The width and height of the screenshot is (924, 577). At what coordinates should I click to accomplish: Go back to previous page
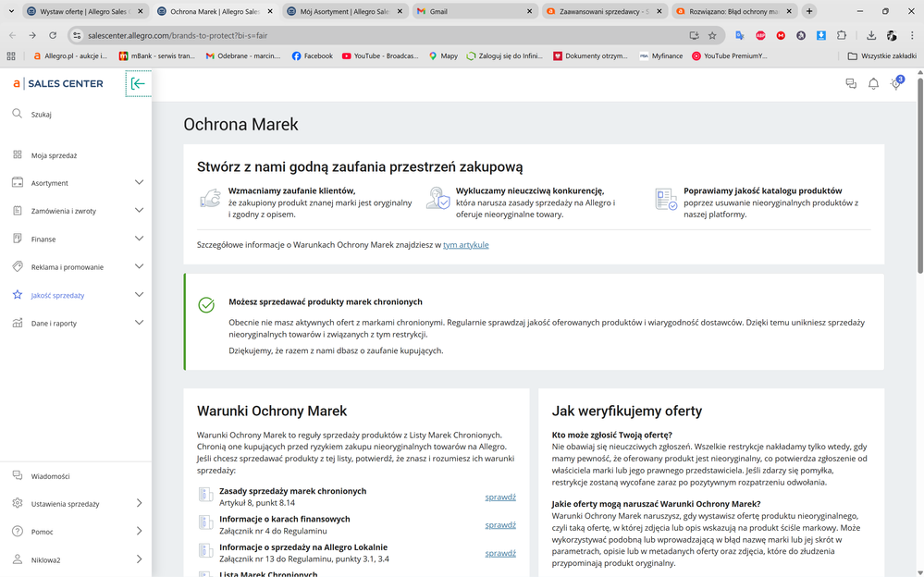pos(13,35)
